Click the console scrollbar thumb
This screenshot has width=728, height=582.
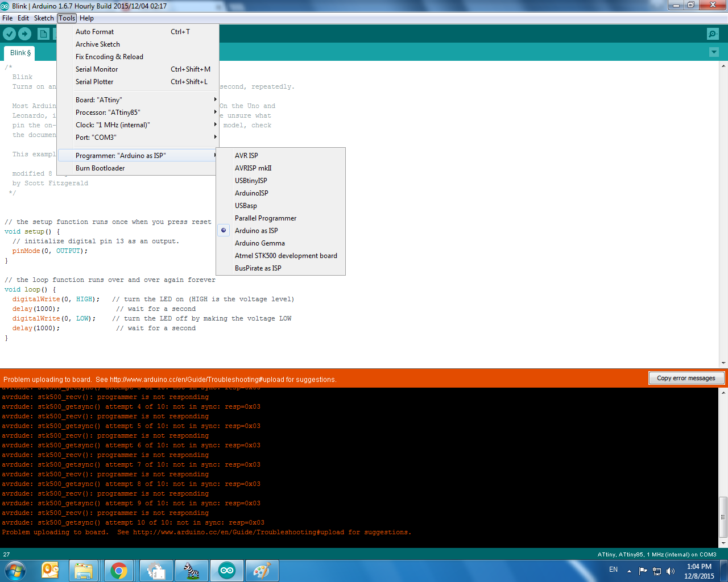pos(723,517)
